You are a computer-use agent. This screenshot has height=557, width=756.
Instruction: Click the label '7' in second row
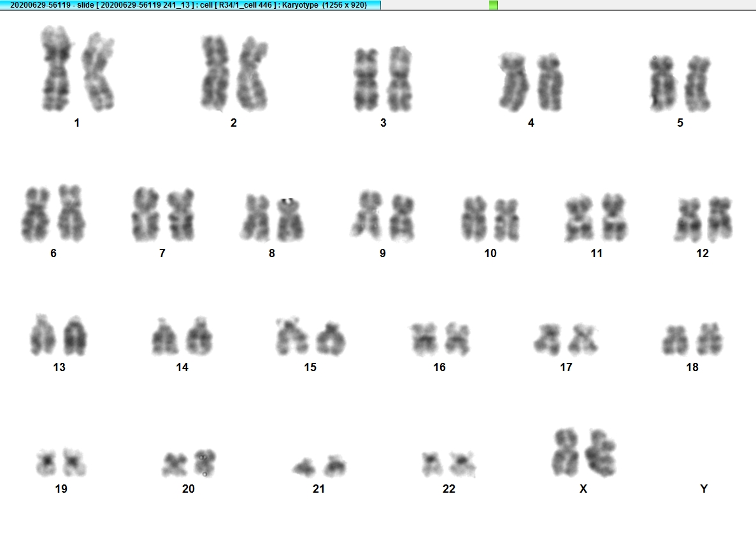162,253
